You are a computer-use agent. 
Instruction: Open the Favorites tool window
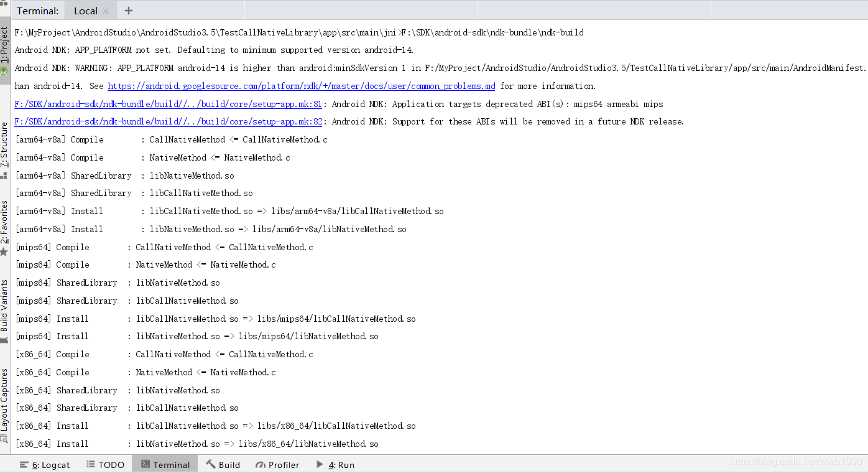[4, 228]
